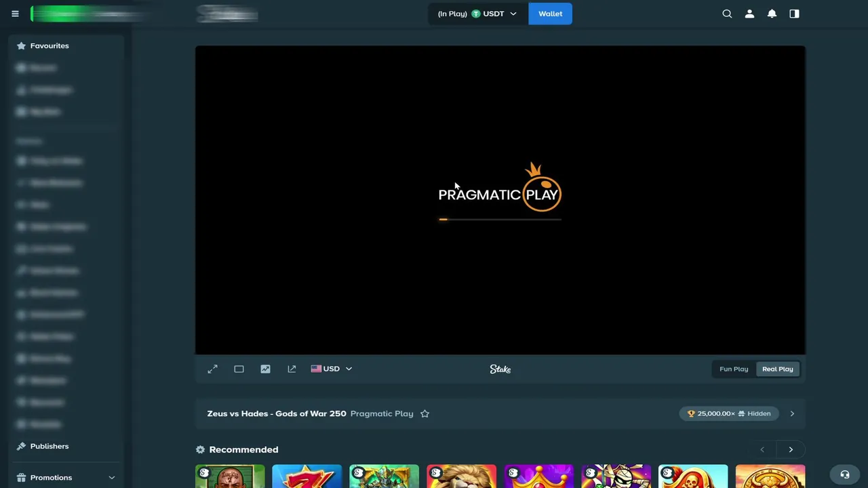Expand the Promotions sidebar section
This screenshot has width=868, height=488.
tap(111, 477)
